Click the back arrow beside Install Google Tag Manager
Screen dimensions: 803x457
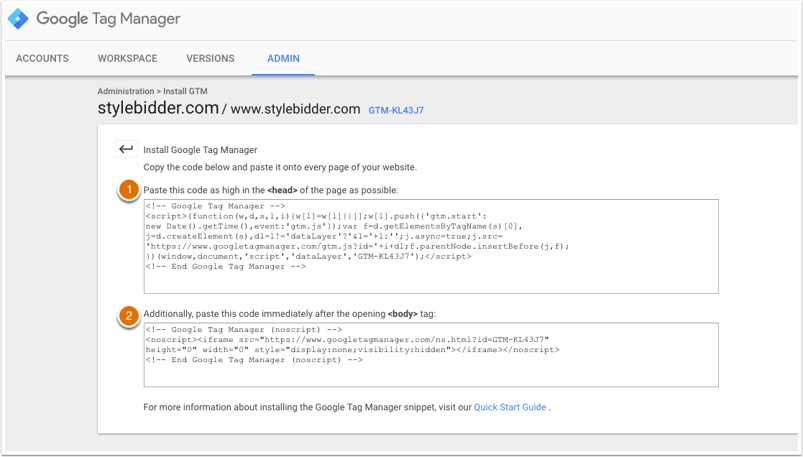(126, 149)
